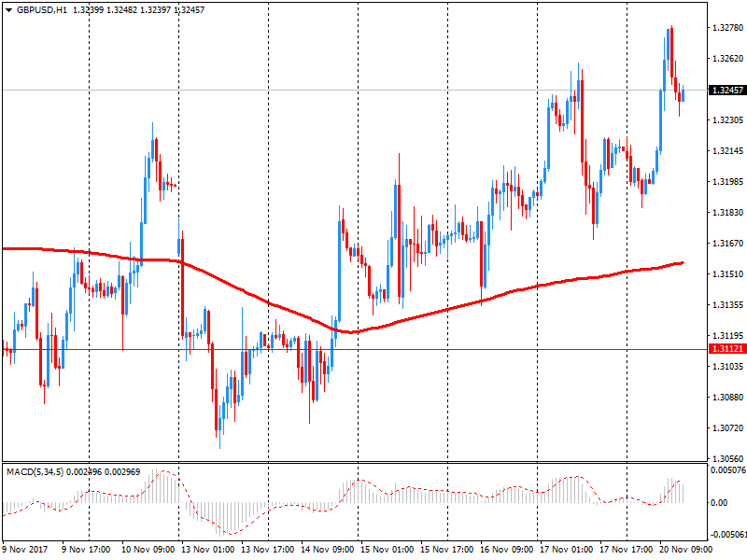The width and height of the screenshot is (747, 560).
Task: Click the 15 Nov 01:00 time label
Action: 387,550
